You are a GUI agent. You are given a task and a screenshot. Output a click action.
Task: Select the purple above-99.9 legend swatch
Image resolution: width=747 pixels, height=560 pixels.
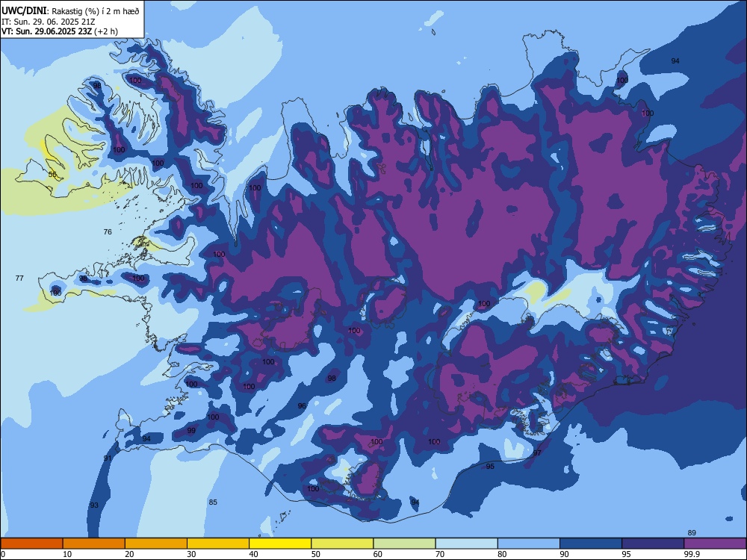tap(715, 544)
